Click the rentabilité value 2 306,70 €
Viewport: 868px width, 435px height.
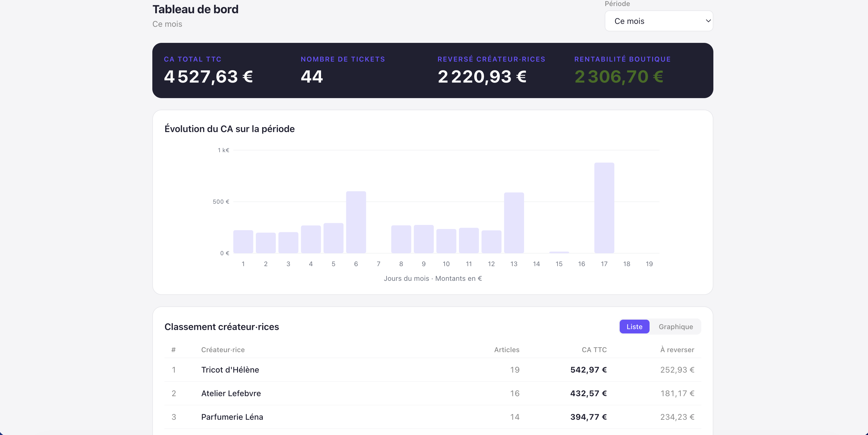[619, 77]
